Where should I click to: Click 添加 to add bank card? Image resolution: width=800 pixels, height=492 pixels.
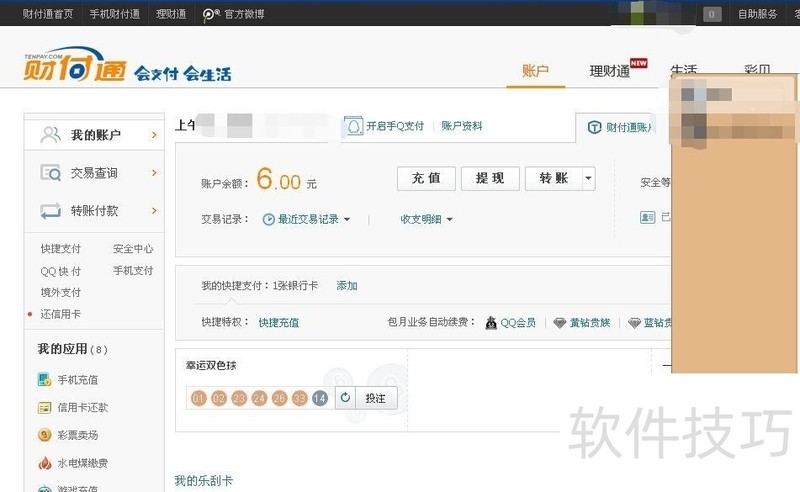click(347, 286)
